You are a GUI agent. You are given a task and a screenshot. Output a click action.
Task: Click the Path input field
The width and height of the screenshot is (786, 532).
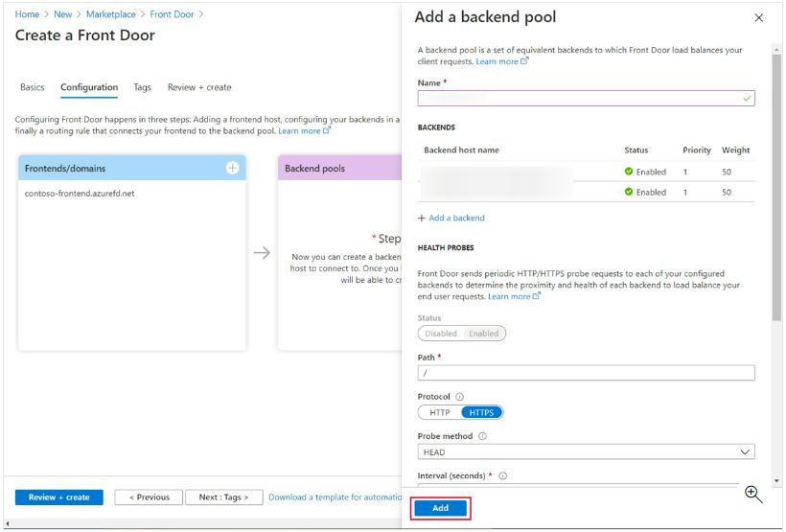coord(586,373)
